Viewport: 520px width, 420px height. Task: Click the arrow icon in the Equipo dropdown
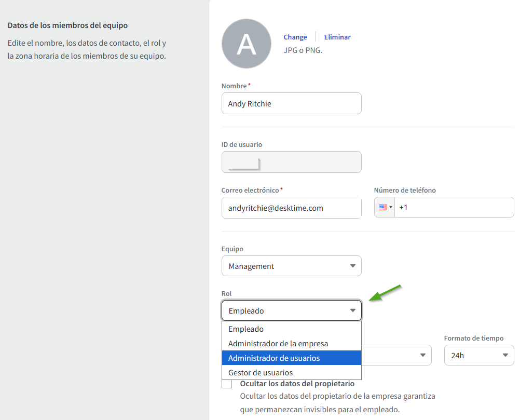point(353,266)
